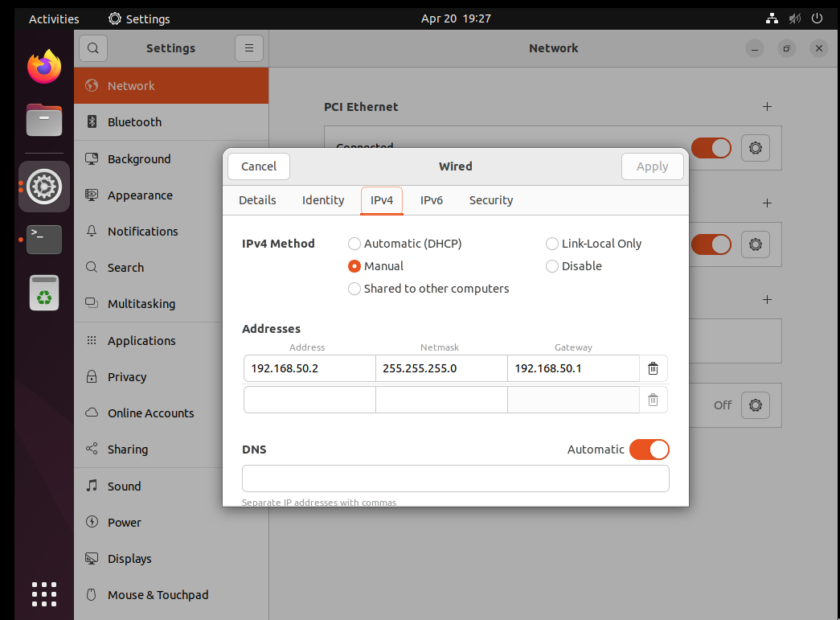This screenshot has height=620, width=840.
Task: Open the network system tray icon
Action: coord(772,18)
